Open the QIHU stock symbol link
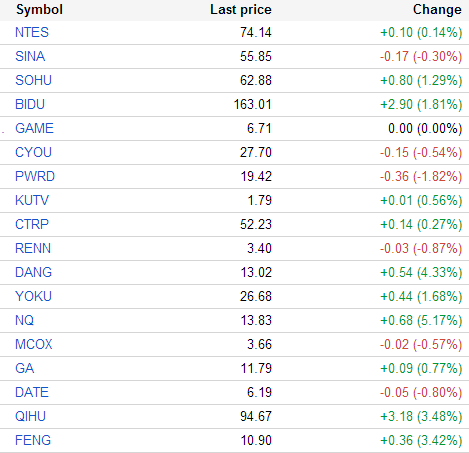469x453 pixels. point(30,416)
